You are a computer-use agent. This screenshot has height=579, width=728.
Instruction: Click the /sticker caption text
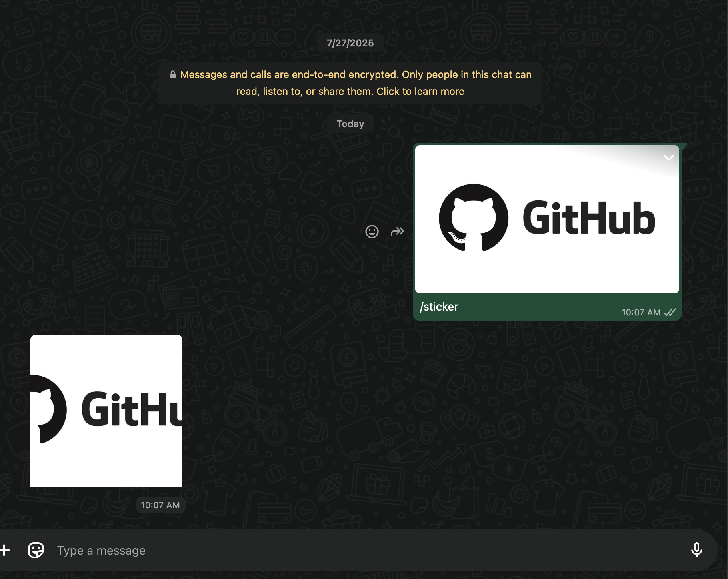click(439, 307)
